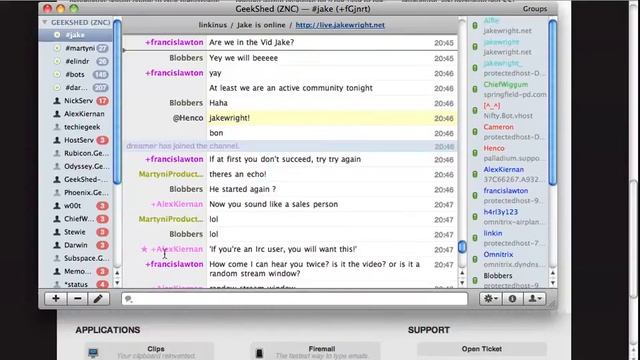This screenshot has height=360, width=640.
Task: Click the star icon beside AlexKiernan message
Action: [x=144, y=249]
